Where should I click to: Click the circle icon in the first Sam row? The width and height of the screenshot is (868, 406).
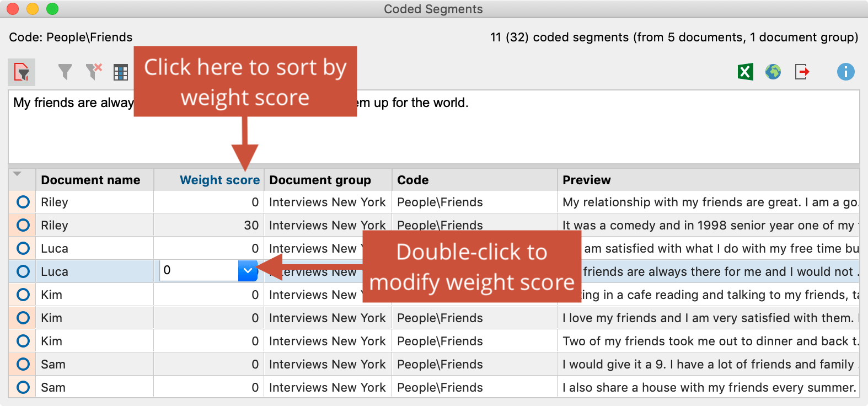23,364
